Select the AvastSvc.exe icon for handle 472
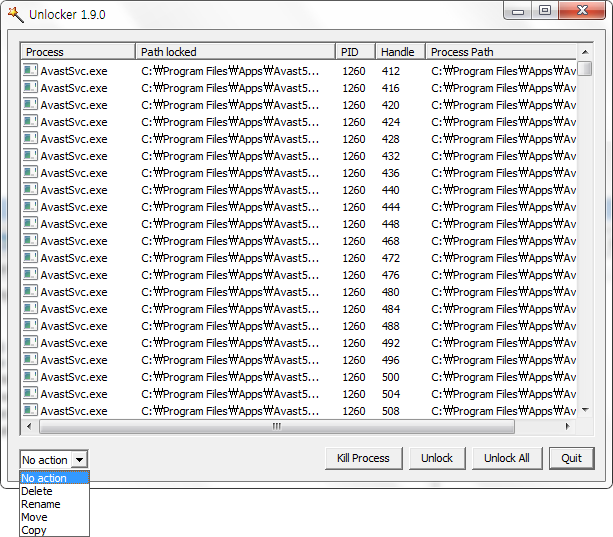The width and height of the screenshot is (613, 537). click(x=30, y=258)
